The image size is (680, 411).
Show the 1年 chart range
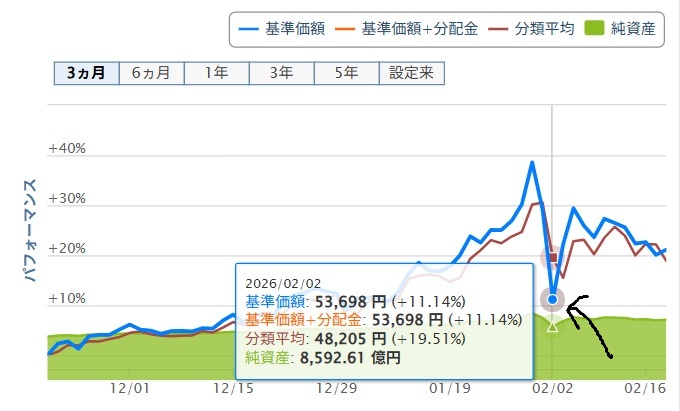pos(216,73)
